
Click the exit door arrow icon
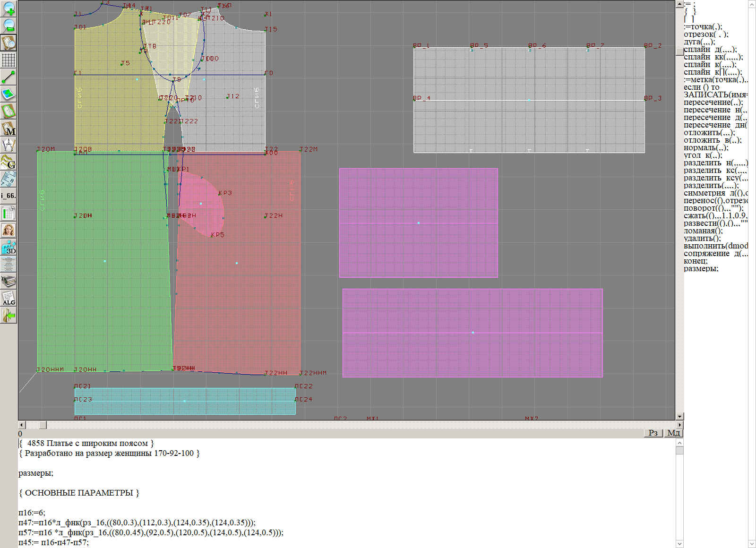9,315
